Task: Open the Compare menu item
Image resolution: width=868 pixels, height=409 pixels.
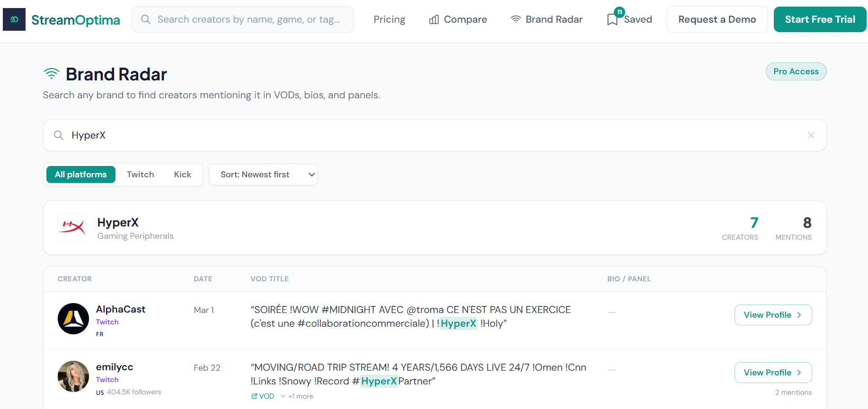Action: click(x=458, y=19)
